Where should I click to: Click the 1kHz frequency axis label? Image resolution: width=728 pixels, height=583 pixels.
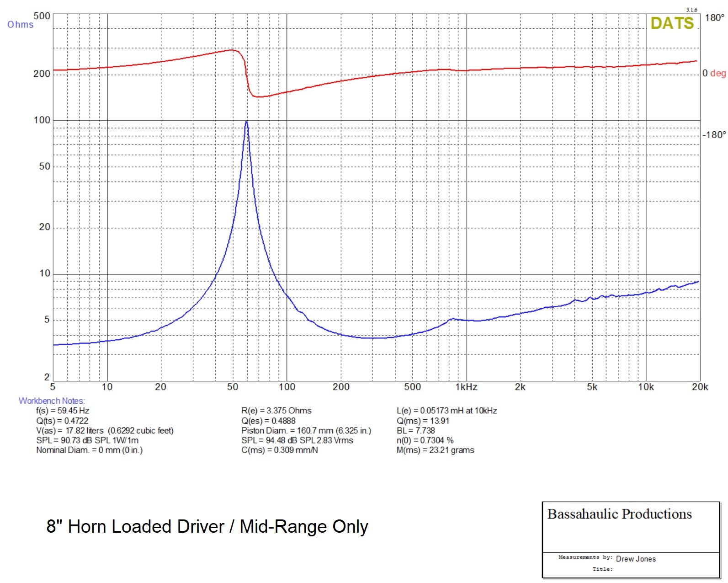[466, 387]
